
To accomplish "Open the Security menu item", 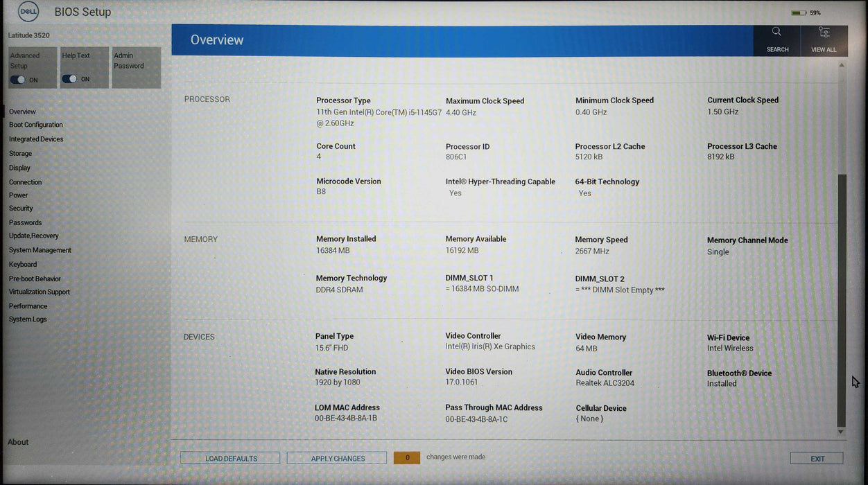I will 21,209.
